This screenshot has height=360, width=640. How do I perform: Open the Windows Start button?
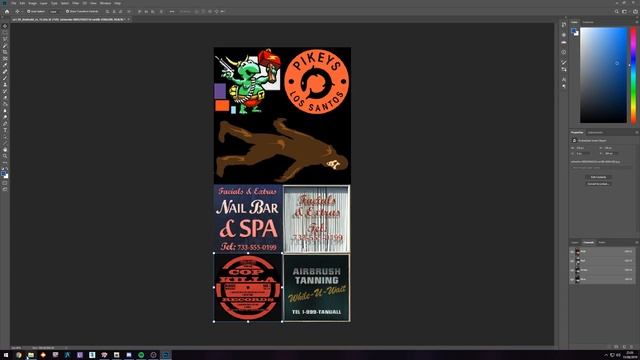click(x=6, y=355)
